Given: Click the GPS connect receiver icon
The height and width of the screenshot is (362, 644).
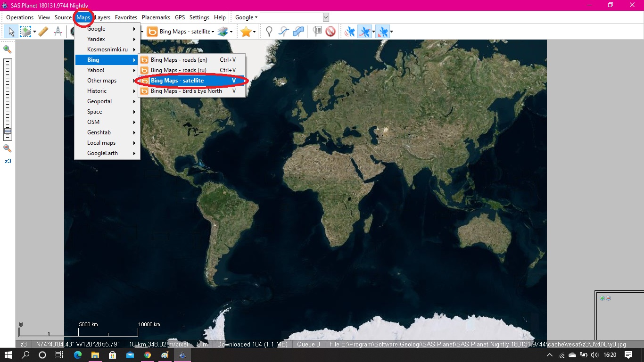Looking at the screenshot, I should coord(350,32).
